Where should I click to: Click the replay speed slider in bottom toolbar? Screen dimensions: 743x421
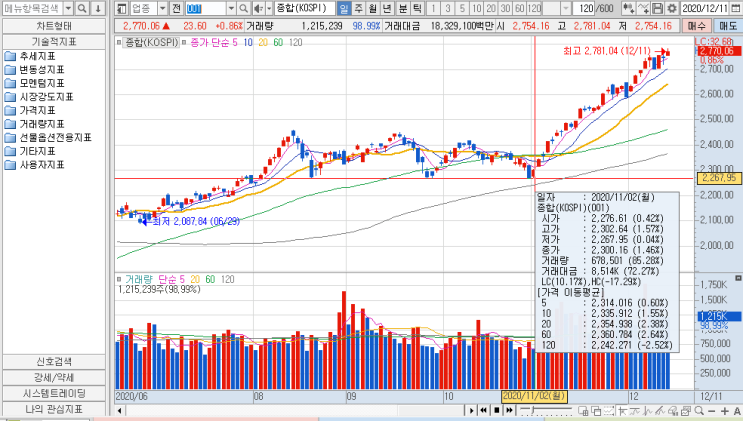click(546, 410)
